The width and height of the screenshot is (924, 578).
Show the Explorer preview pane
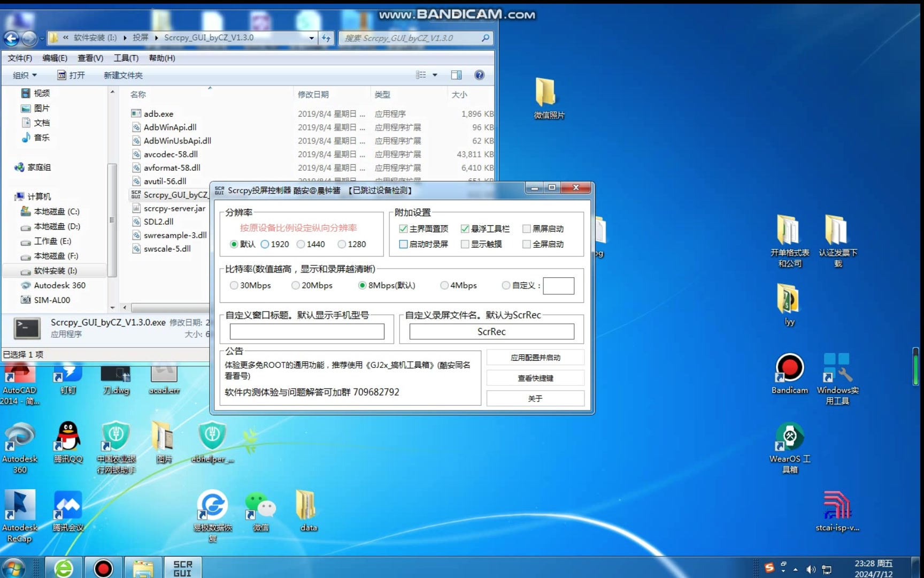(x=456, y=75)
